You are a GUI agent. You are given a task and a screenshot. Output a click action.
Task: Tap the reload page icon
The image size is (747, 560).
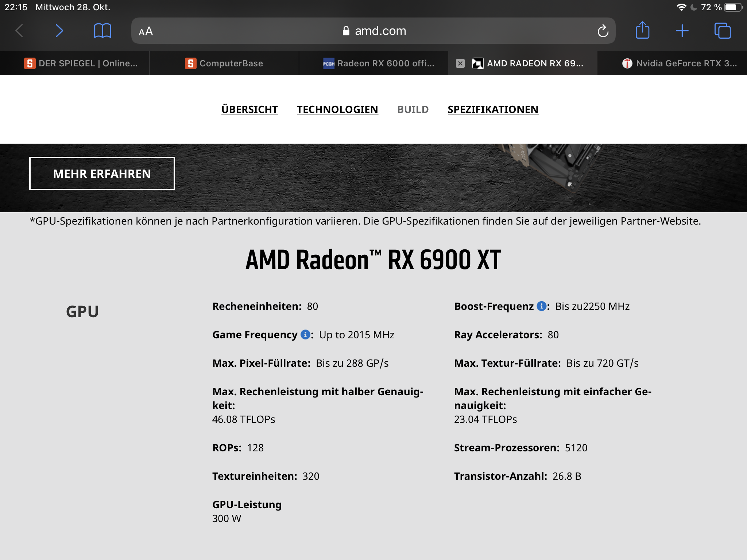603,31
